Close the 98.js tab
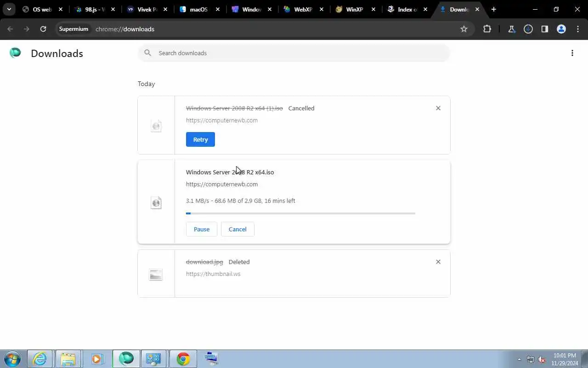This screenshot has width=588, height=368. pos(113,9)
